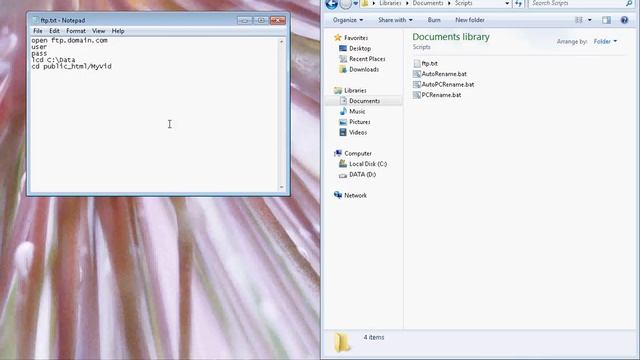The width and height of the screenshot is (640, 360).
Task: Open the View menu in Notepad
Action: pos(98,31)
